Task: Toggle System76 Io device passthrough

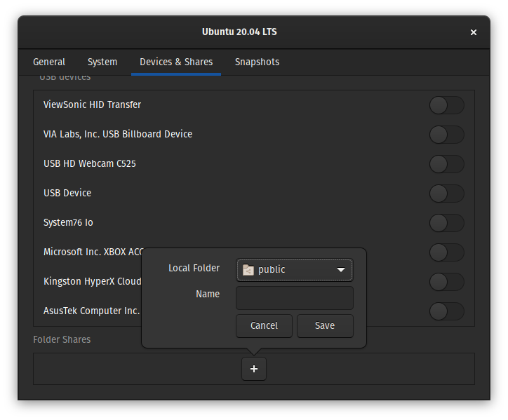Action: point(446,223)
